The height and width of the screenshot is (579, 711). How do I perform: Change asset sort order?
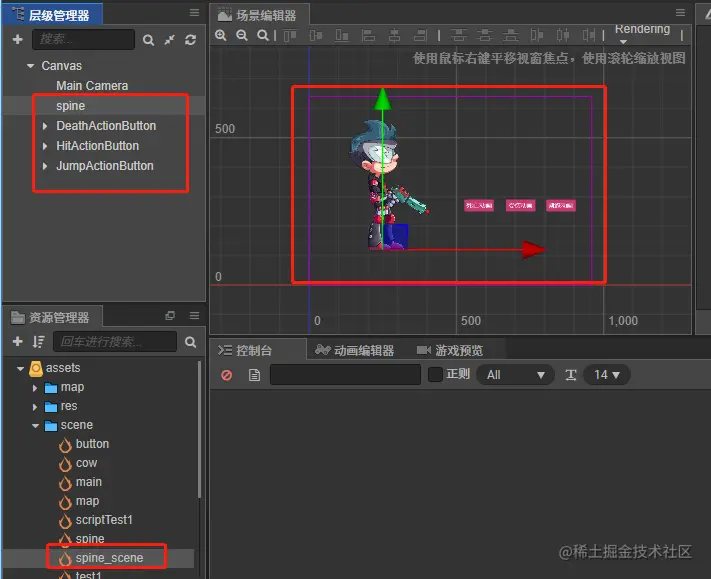pyautogui.click(x=39, y=341)
